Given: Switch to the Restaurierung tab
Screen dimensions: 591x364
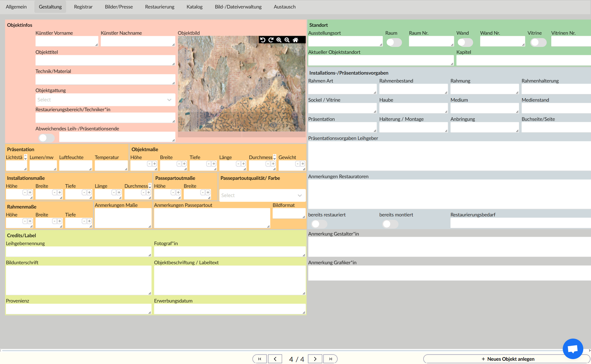Looking at the screenshot, I should coord(160,7).
